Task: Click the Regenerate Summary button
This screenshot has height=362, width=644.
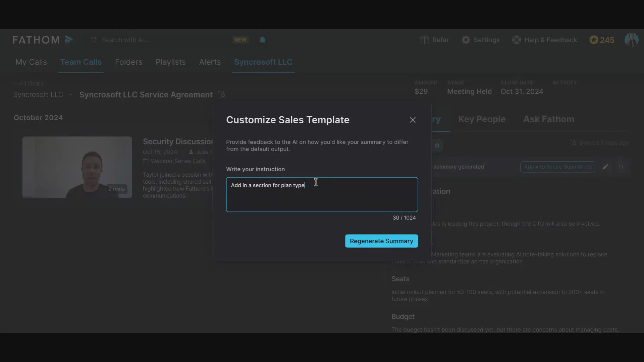Action: pos(381,241)
